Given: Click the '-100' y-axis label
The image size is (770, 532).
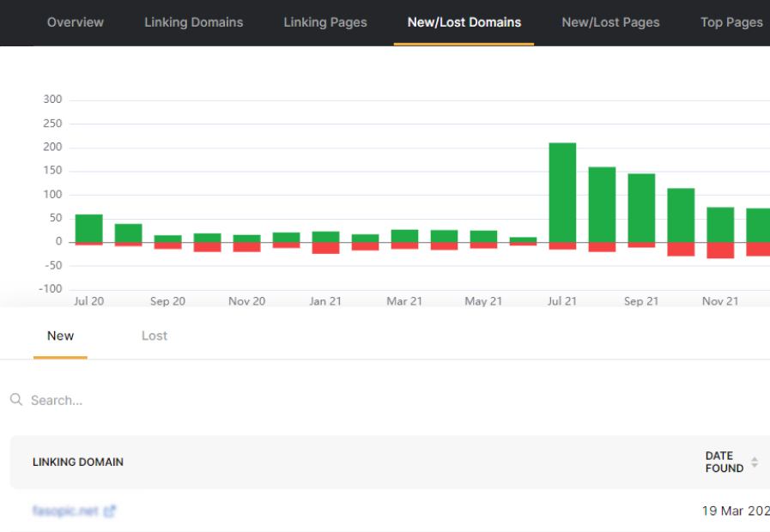Looking at the screenshot, I should point(51,288).
